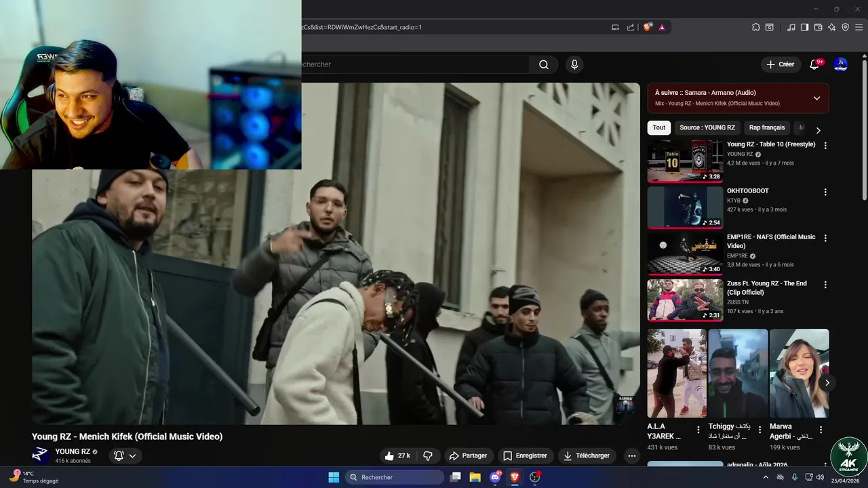Open the search tabs icon in toolbar
The image size is (868, 488).
(770, 27)
